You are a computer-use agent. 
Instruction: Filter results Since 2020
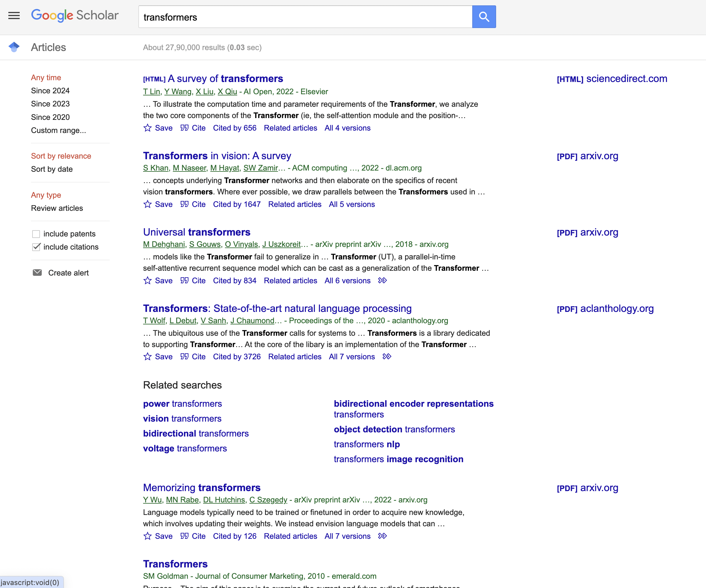pyautogui.click(x=50, y=117)
